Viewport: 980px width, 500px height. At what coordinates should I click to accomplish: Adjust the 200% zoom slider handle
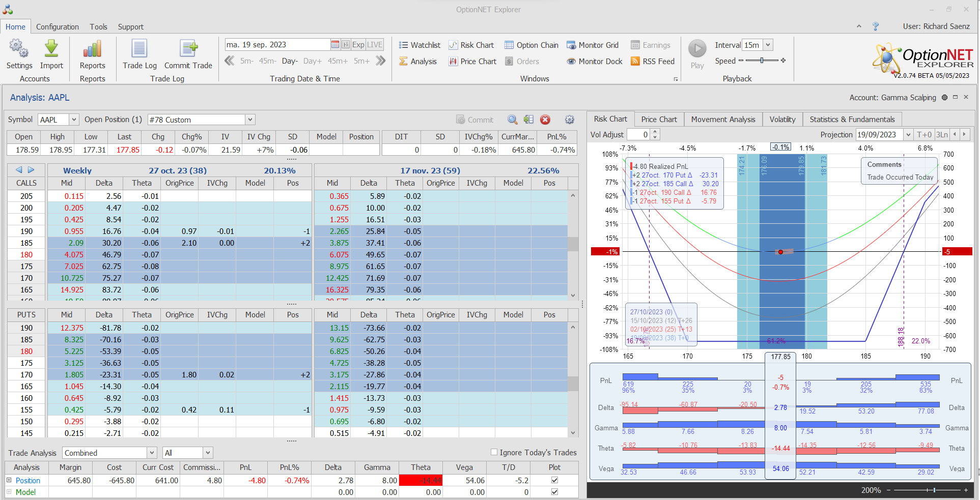(x=934, y=490)
